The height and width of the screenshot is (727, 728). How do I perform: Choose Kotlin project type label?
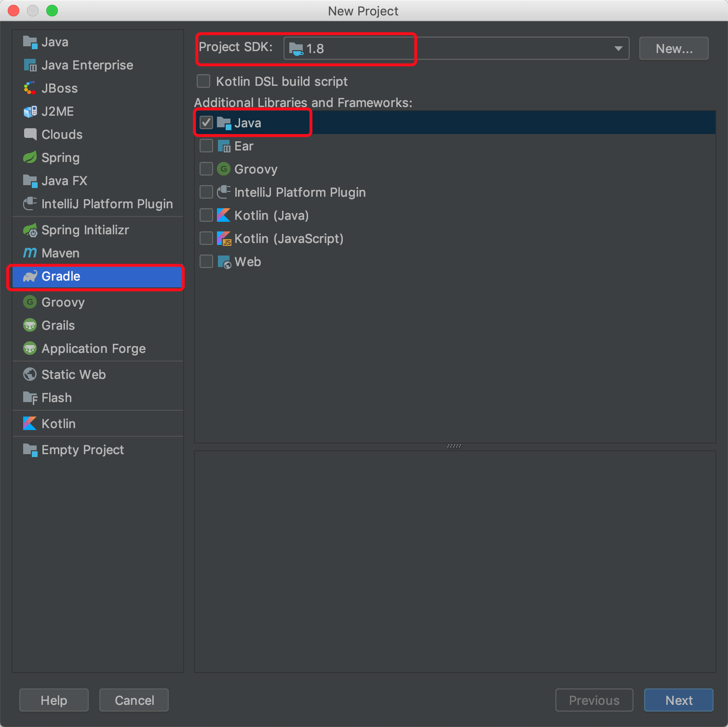click(58, 424)
